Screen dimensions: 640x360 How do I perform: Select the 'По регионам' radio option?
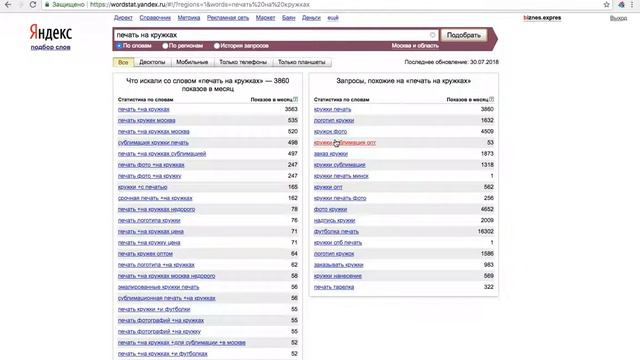165,46
